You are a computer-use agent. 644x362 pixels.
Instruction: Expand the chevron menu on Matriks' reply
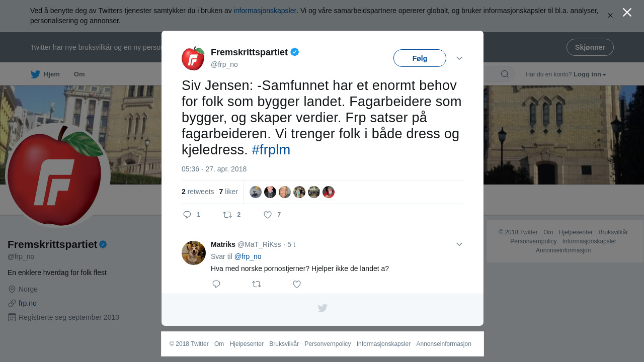(x=459, y=244)
